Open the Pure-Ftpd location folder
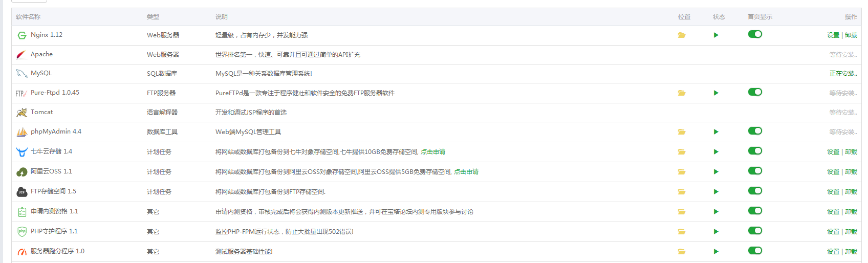This screenshot has height=263, width=868. click(682, 93)
